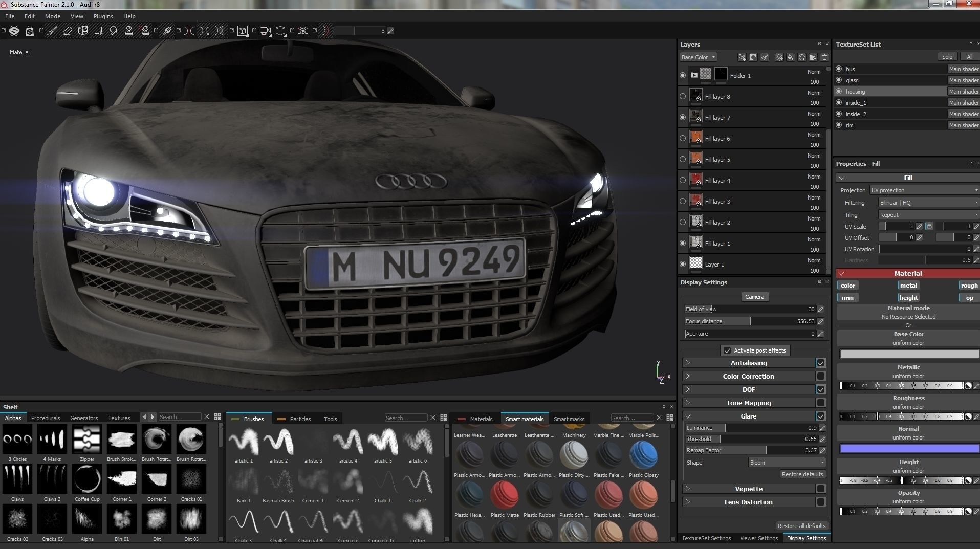Add a mask to the layer
Image resolution: width=980 pixels, height=549 pixels.
coord(753,57)
